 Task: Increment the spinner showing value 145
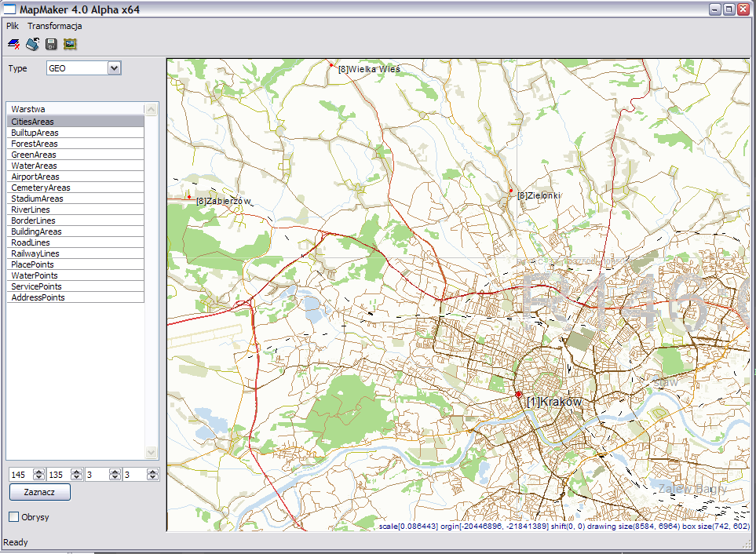[38, 472]
